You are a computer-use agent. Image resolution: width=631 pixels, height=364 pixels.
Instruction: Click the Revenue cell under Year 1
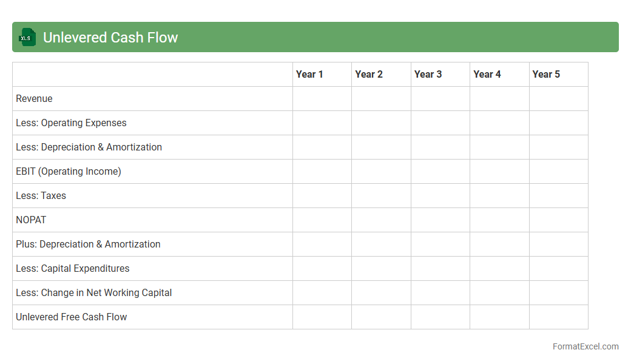click(322, 99)
